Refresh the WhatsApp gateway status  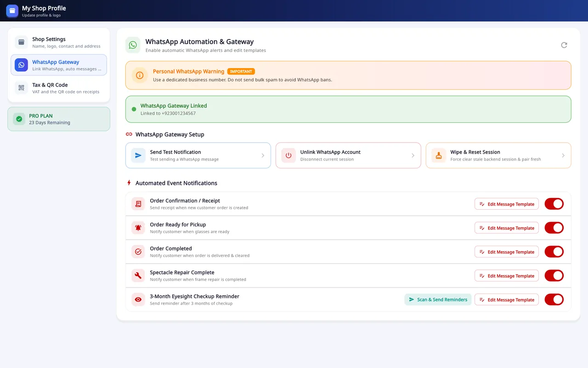(x=564, y=45)
